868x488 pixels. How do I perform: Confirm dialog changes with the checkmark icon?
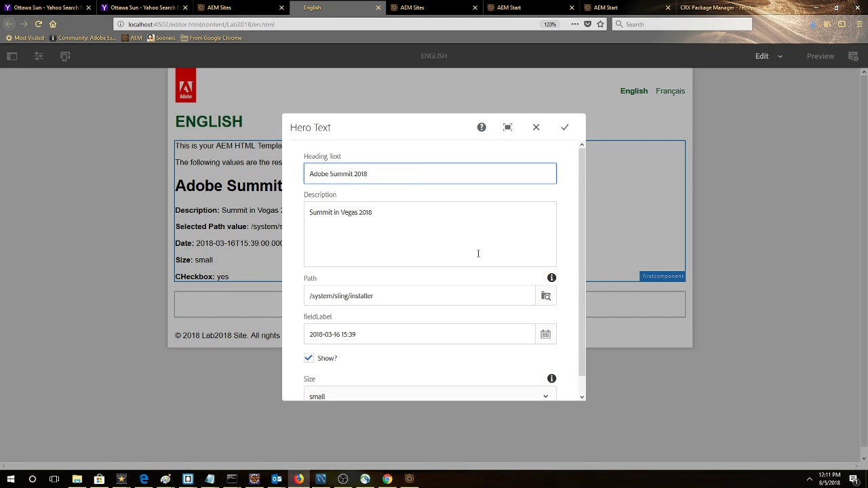coord(565,127)
